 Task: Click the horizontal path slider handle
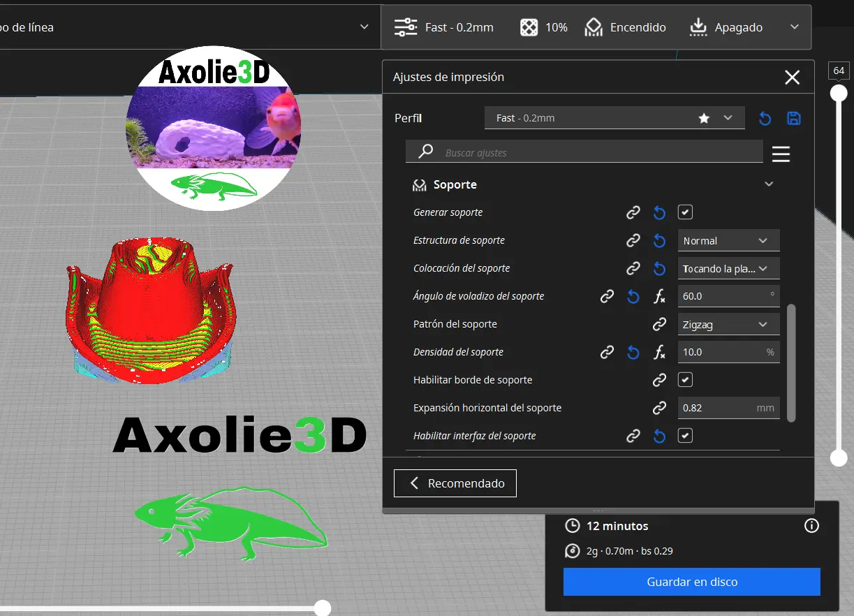tap(322, 608)
